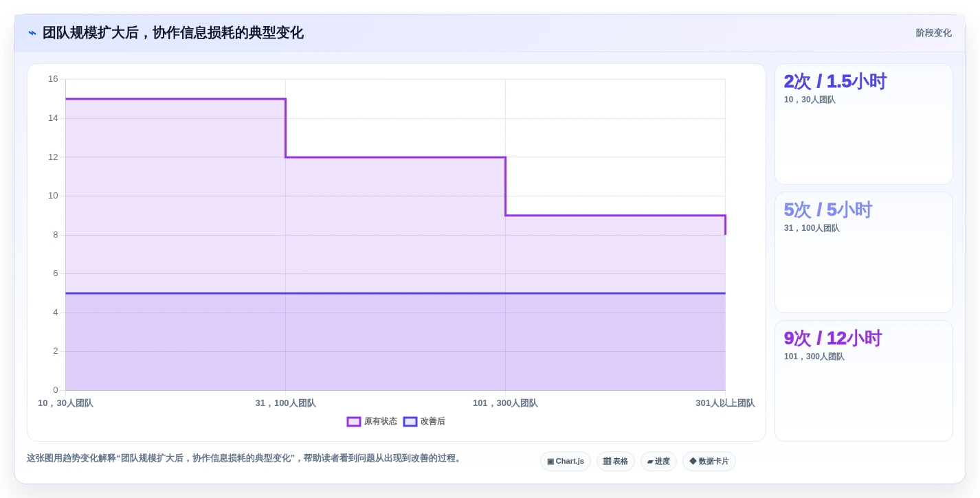This screenshot has height=498, width=980.
Task: Click the 301人以上团队 axis label
Action: click(725, 403)
